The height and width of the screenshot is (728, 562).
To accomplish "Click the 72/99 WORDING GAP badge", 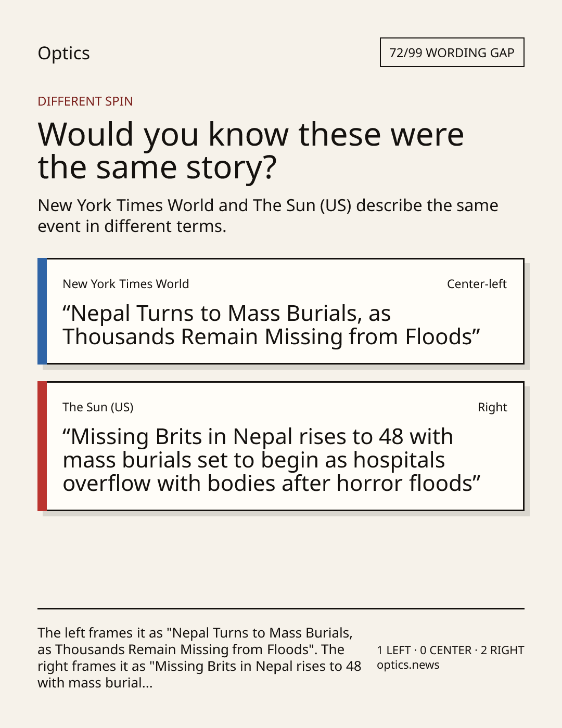I will (452, 53).
